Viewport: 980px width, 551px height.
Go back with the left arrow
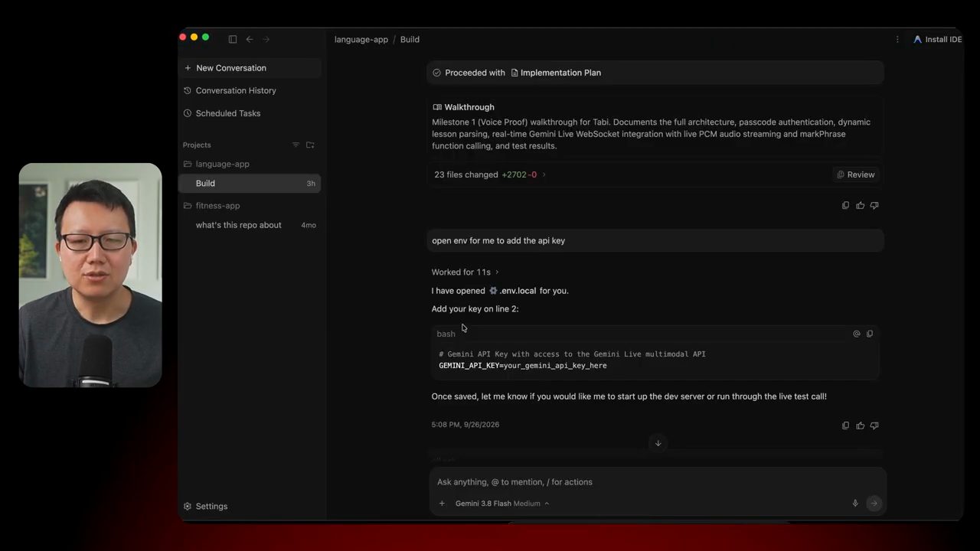click(x=250, y=39)
